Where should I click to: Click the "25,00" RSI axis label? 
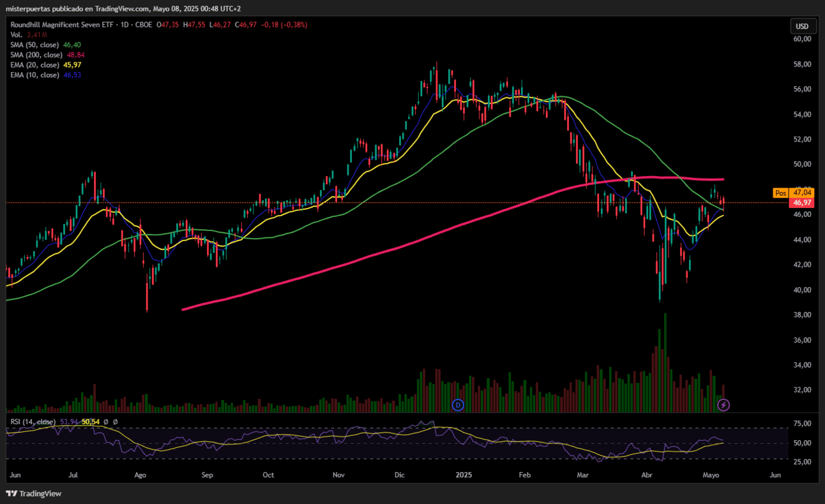pos(802,461)
